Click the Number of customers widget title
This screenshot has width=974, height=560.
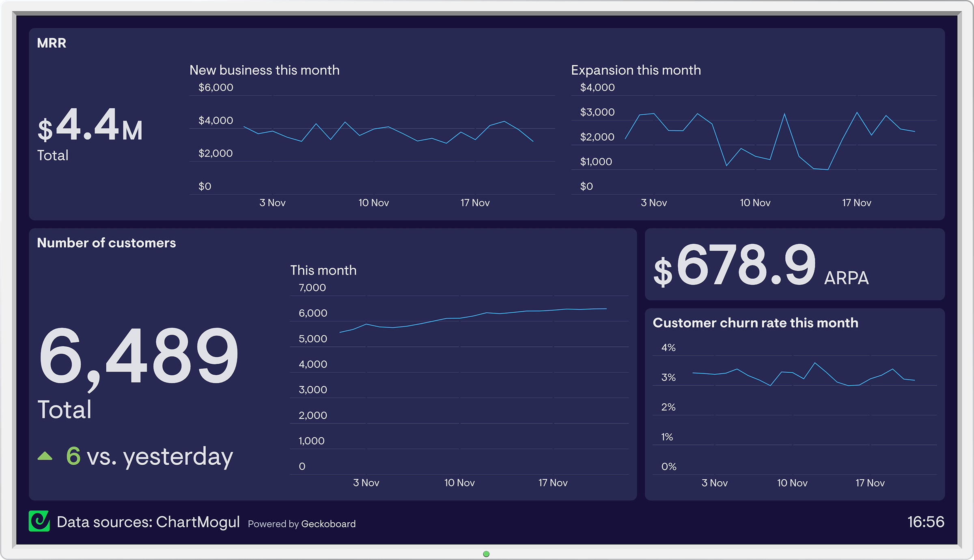tap(106, 243)
